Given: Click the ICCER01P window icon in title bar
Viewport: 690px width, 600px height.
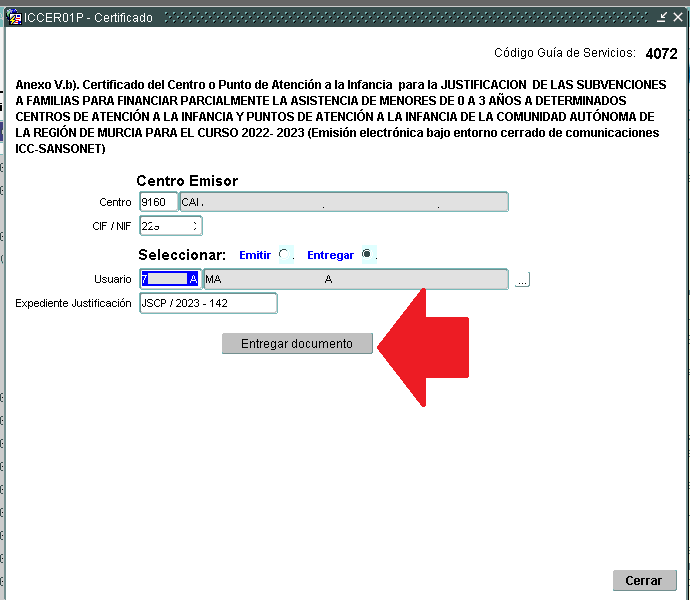Looking at the screenshot, I should click(15, 18).
